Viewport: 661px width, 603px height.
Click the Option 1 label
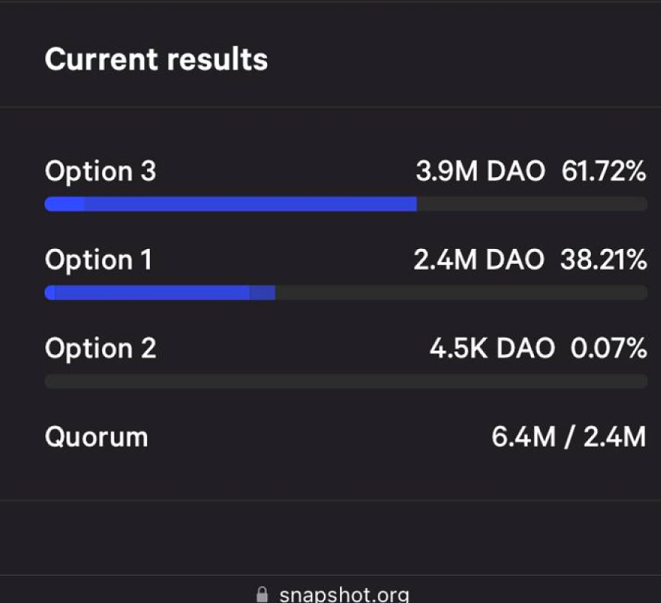pyautogui.click(x=98, y=260)
